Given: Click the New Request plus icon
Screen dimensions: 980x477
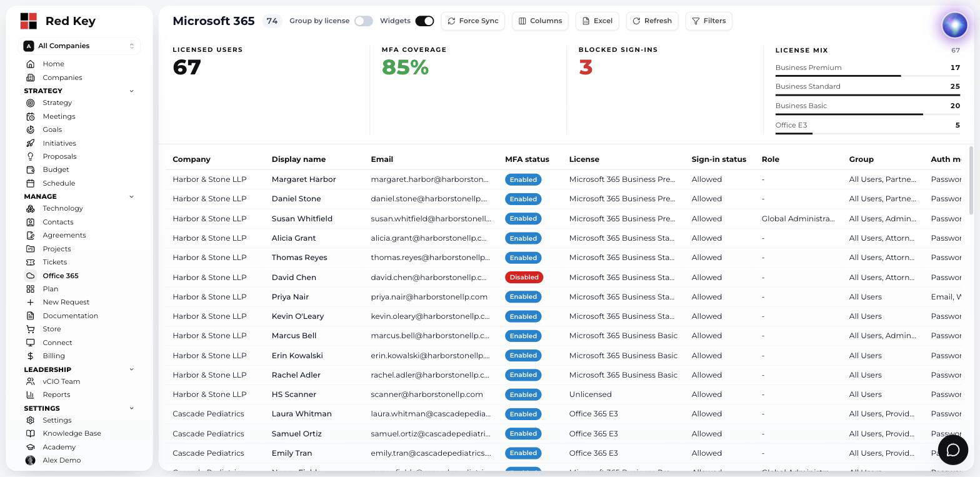Looking at the screenshot, I should pyautogui.click(x=30, y=302).
